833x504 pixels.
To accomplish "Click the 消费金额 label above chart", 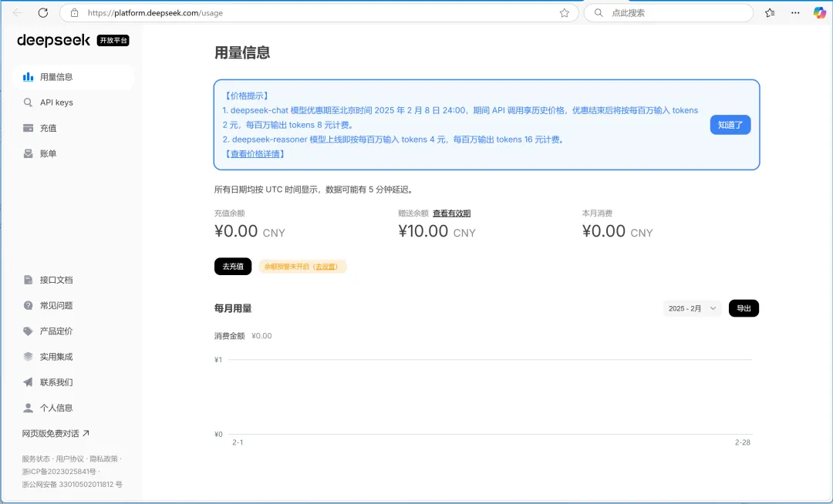I will [x=230, y=336].
